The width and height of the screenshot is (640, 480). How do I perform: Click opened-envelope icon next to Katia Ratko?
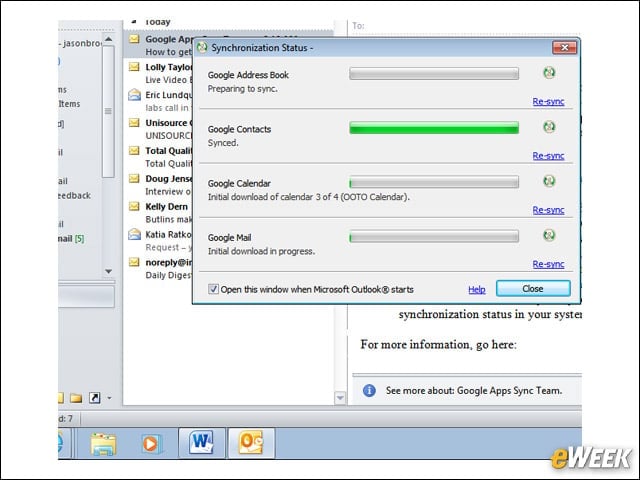[134, 234]
